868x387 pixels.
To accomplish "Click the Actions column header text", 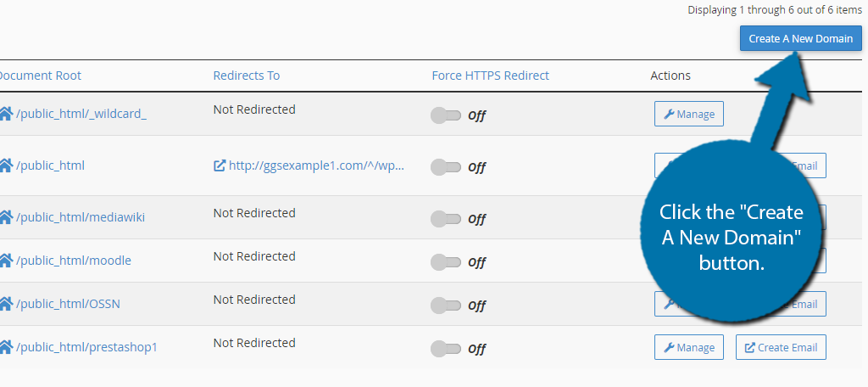I will (x=670, y=76).
